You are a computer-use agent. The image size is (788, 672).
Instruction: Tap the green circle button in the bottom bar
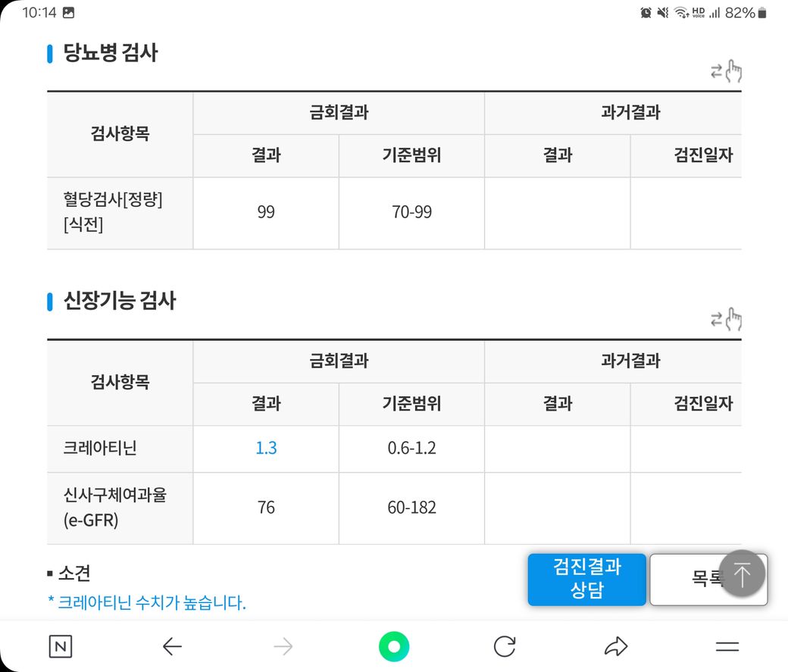394,646
